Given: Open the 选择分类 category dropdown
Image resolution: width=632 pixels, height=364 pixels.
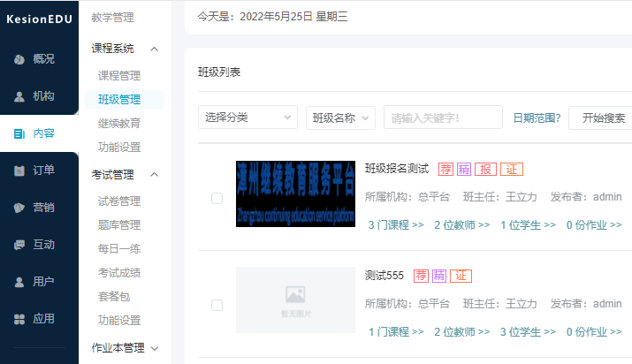Looking at the screenshot, I should coord(247,118).
